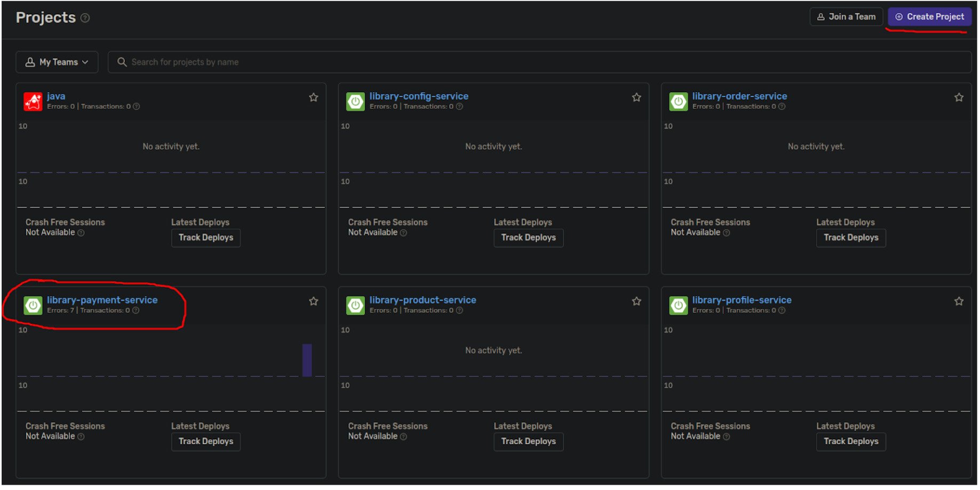Screen dimensions: 980x490
Task: Click help icon after library-order-service Transactions
Action: [x=782, y=107]
